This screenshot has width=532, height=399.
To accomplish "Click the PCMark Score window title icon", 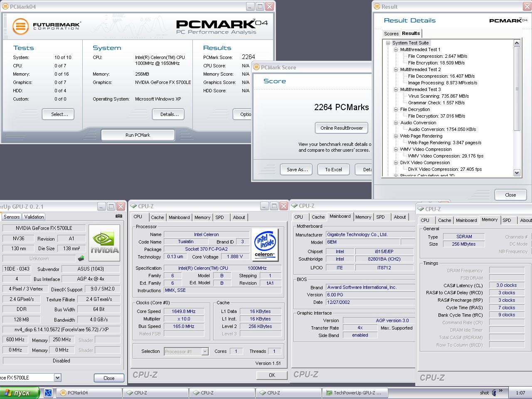I will (256, 67).
